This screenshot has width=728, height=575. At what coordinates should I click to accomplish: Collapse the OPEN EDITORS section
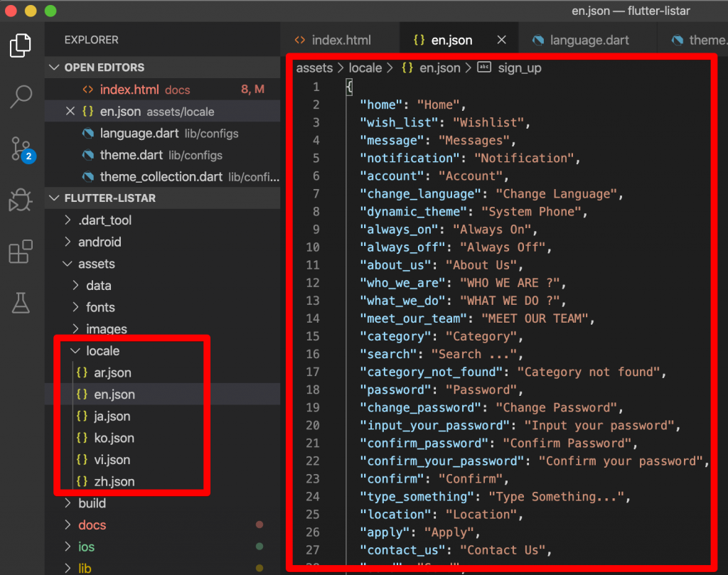click(x=54, y=68)
